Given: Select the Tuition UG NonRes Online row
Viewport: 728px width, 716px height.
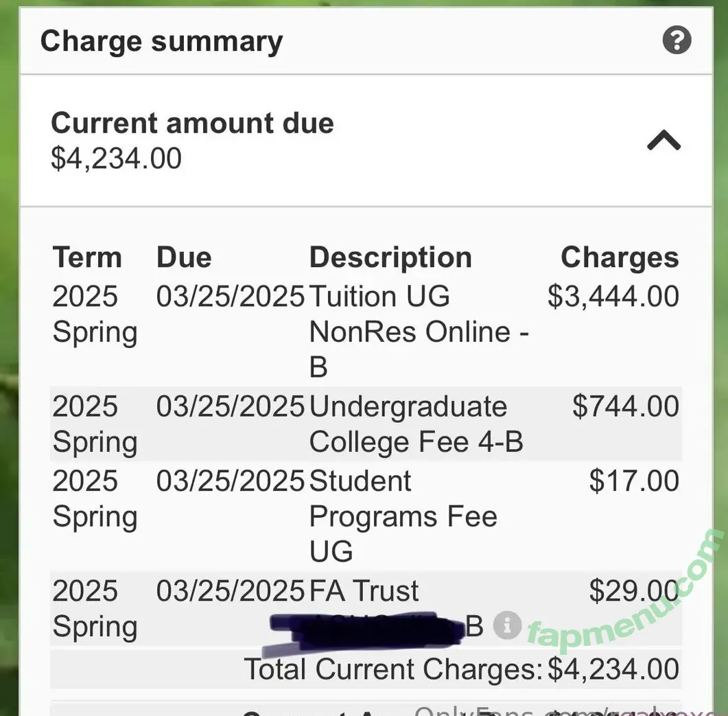Looking at the screenshot, I should pos(366,332).
